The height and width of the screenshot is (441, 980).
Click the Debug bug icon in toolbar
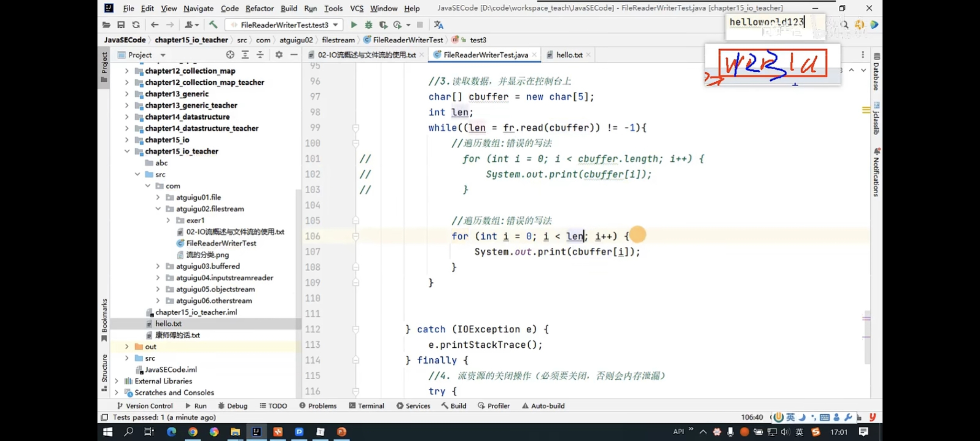click(368, 25)
